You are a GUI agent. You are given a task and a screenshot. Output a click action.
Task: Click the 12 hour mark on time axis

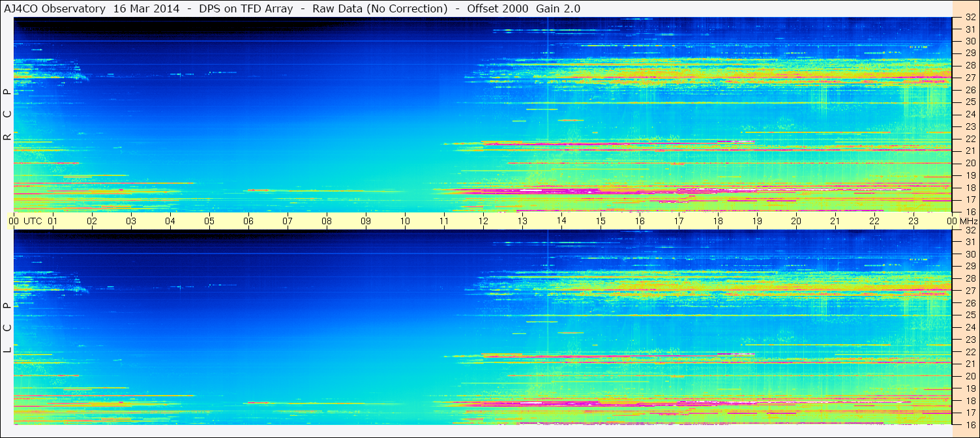pos(483,221)
